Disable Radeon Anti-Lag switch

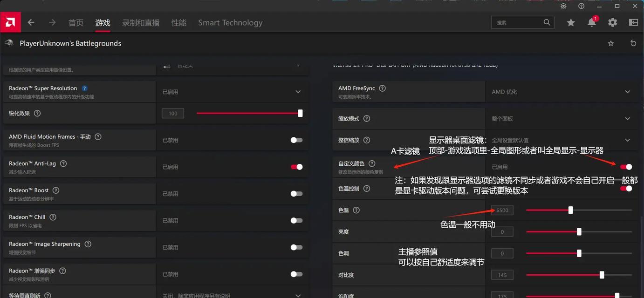point(296,167)
